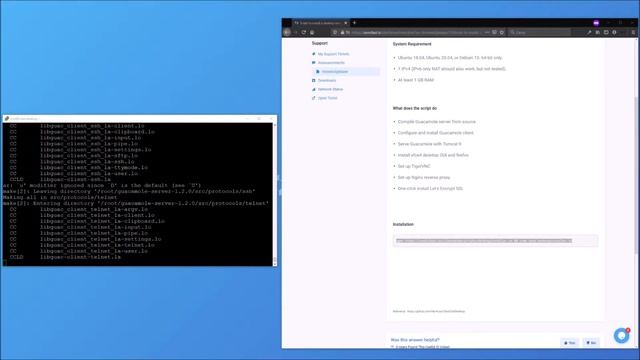The image size is (640, 360).
Task: Click Open Ticket in Support sidebar
Action: [x=327, y=98]
